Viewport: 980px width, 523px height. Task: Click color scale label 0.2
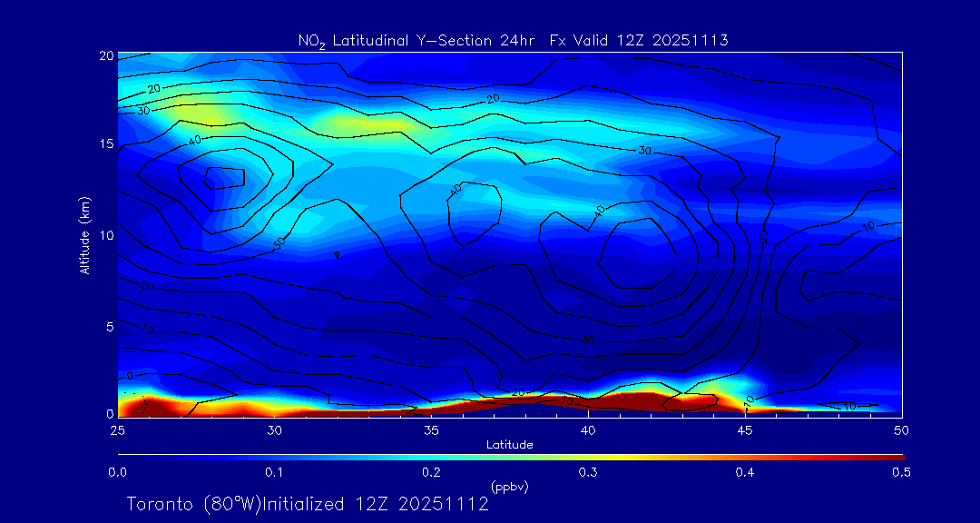pyautogui.click(x=431, y=473)
